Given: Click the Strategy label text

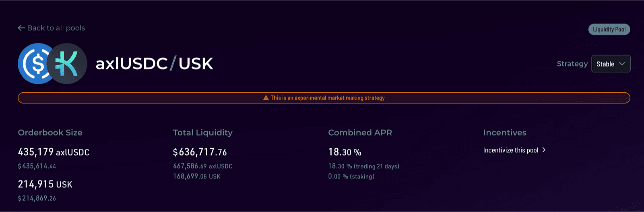Looking at the screenshot, I should pos(572,64).
